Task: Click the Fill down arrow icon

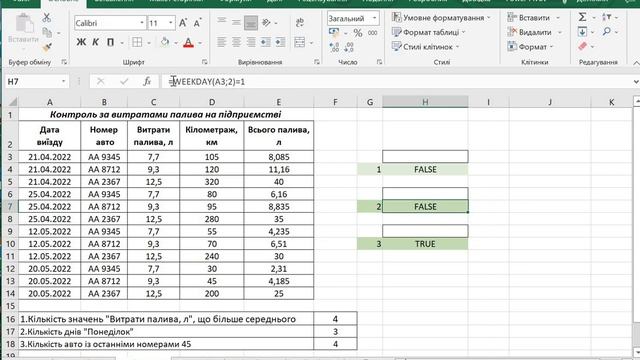Action: click(582, 31)
